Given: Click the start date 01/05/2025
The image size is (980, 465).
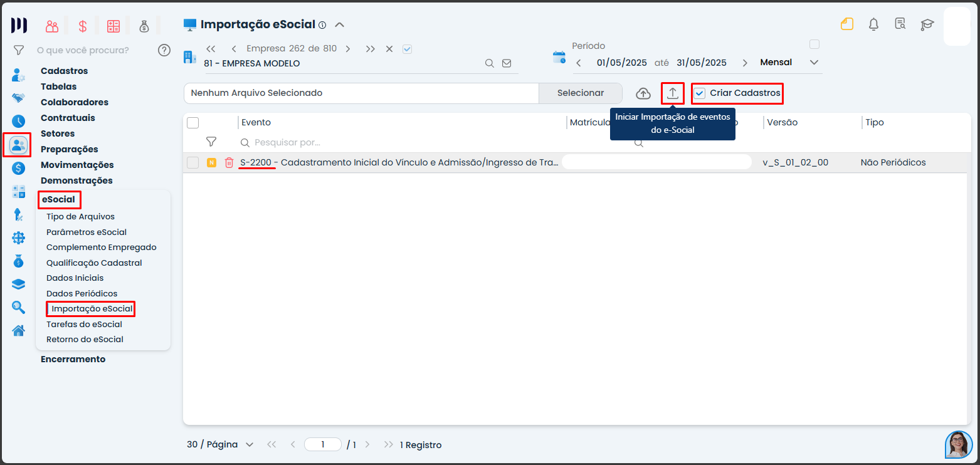Looking at the screenshot, I should pos(621,63).
